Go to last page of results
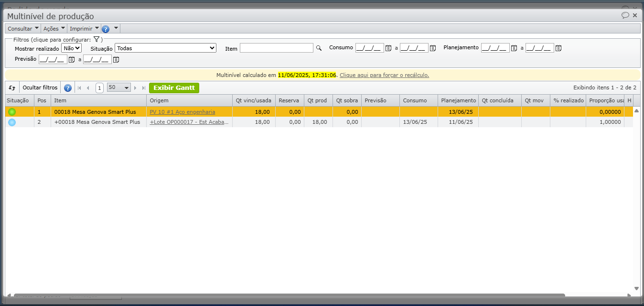Image resolution: width=644 pixels, height=306 pixels. click(x=144, y=88)
